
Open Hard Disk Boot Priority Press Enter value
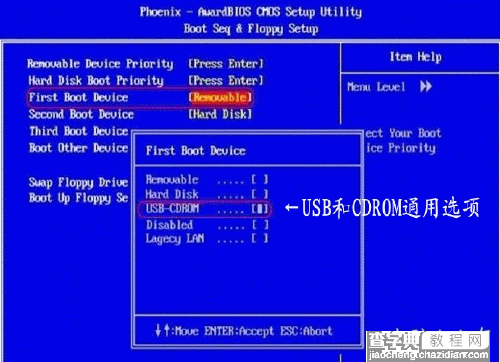[x=226, y=80]
